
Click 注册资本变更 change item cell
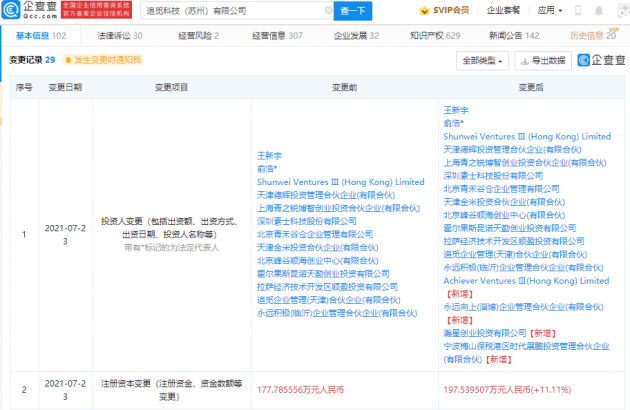[172, 390]
